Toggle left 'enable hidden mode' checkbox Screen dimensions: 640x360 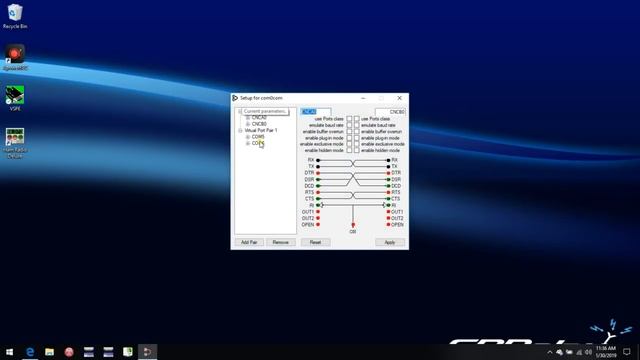pyautogui.click(x=349, y=150)
